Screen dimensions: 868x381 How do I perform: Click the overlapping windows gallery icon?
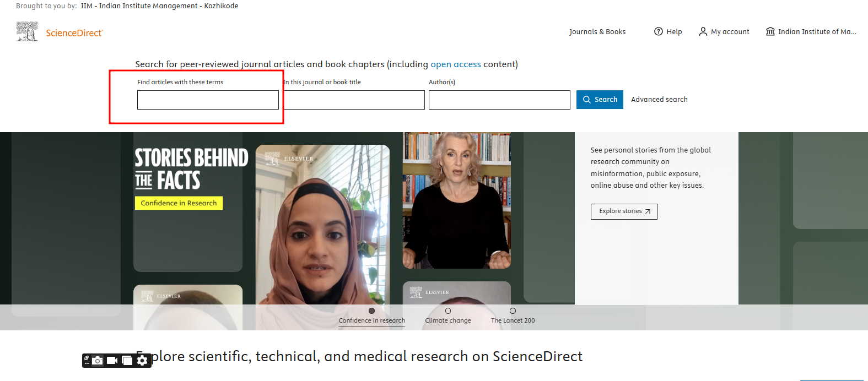click(x=127, y=361)
